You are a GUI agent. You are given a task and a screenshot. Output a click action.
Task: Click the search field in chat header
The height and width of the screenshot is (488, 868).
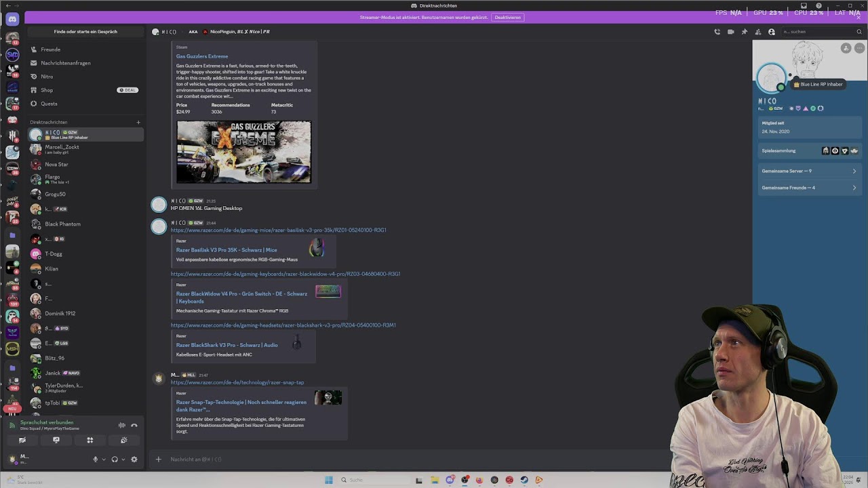pos(822,32)
